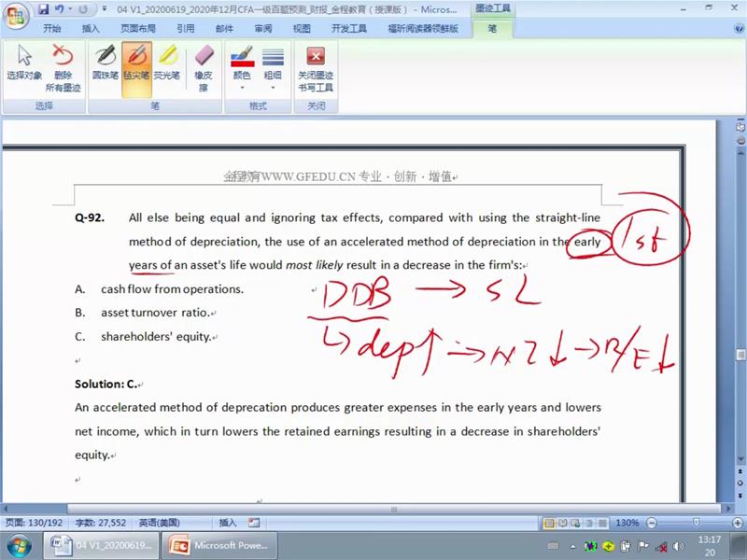The height and width of the screenshot is (560, 747).
Task: Expand the hidden system tray icons arrow
Action: tap(572, 545)
